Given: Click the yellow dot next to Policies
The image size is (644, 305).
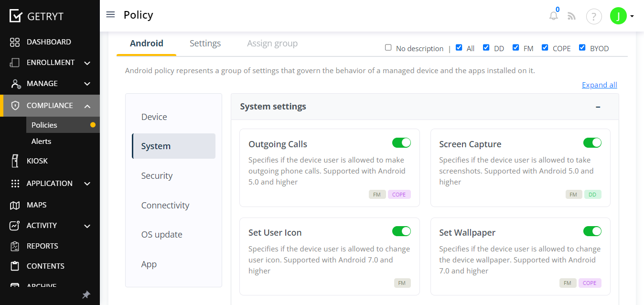Looking at the screenshot, I should point(93,125).
